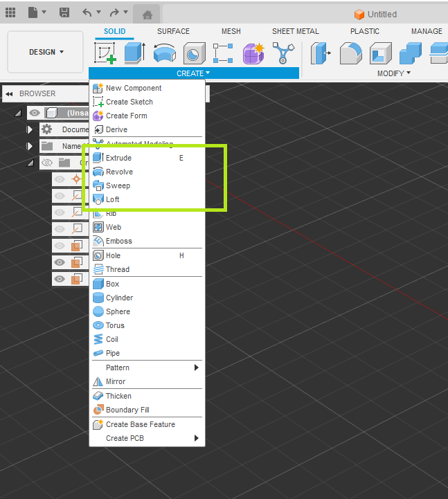Choose New Component from Create menu
The width and height of the screenshot is (448, 499).
pos(147,88)
